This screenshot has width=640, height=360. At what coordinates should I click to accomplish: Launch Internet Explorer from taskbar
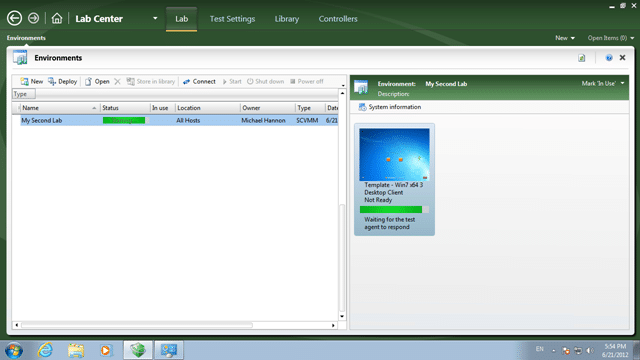click(x=45, y=350)
